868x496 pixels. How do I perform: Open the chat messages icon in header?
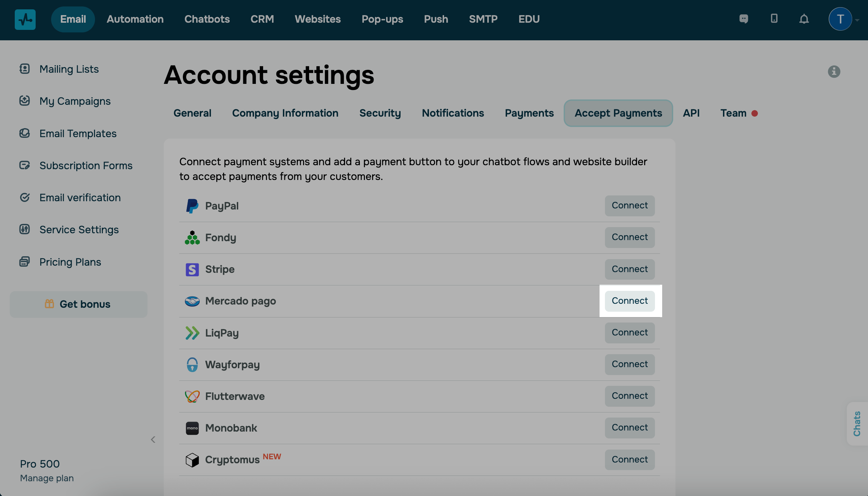click(x=743, y=19)
